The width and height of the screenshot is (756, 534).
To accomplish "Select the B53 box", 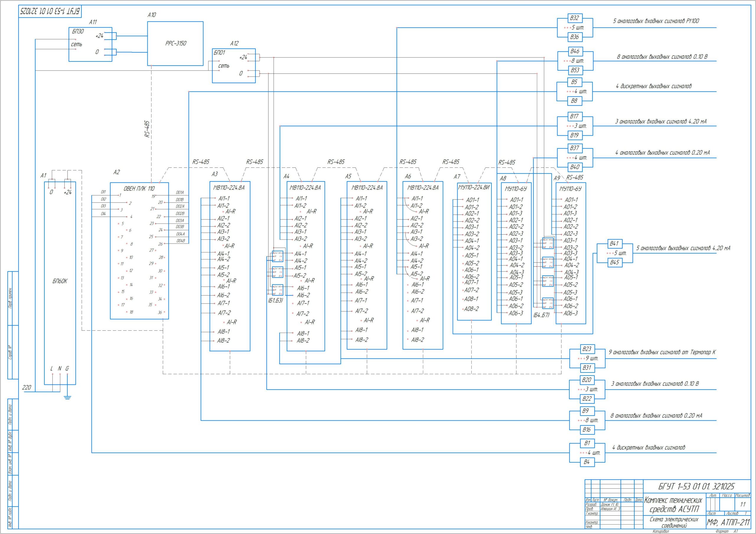I will pyautogui.click(x=575, y=70).
